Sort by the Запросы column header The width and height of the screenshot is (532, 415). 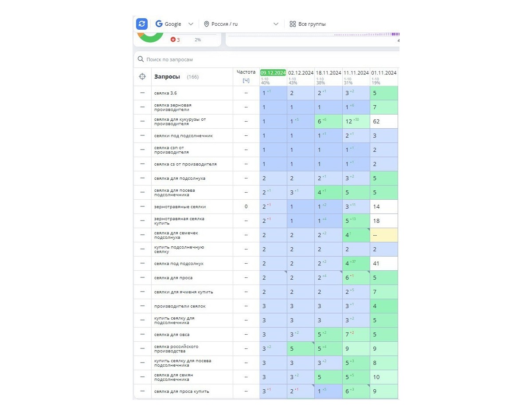click(167, 77)
